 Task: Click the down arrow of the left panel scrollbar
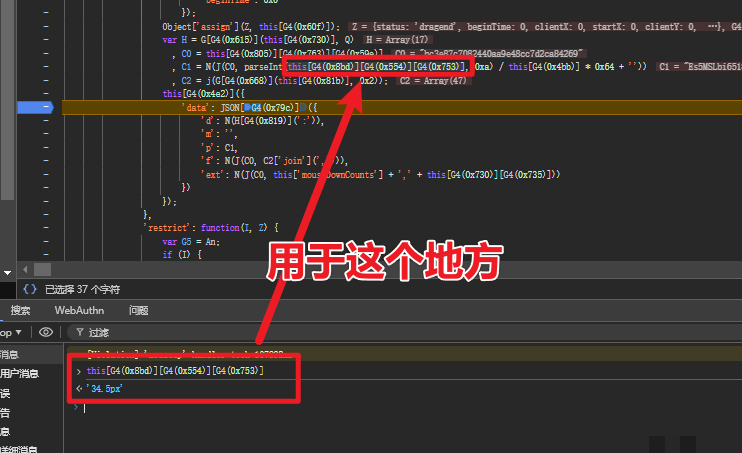[7, 270]
